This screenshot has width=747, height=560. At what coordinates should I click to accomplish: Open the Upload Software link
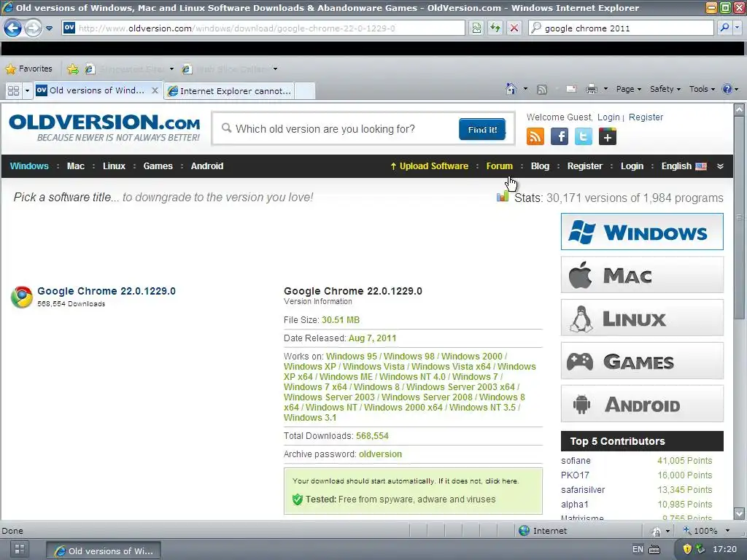[x=429, y=166]
